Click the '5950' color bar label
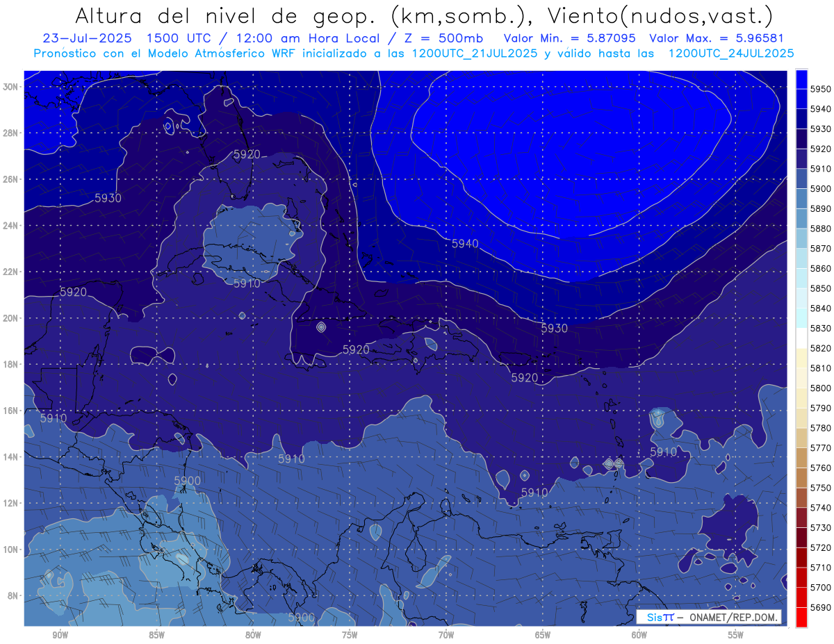Image resolution: width=834 pixels, height=644 pixels. [821, 89]
